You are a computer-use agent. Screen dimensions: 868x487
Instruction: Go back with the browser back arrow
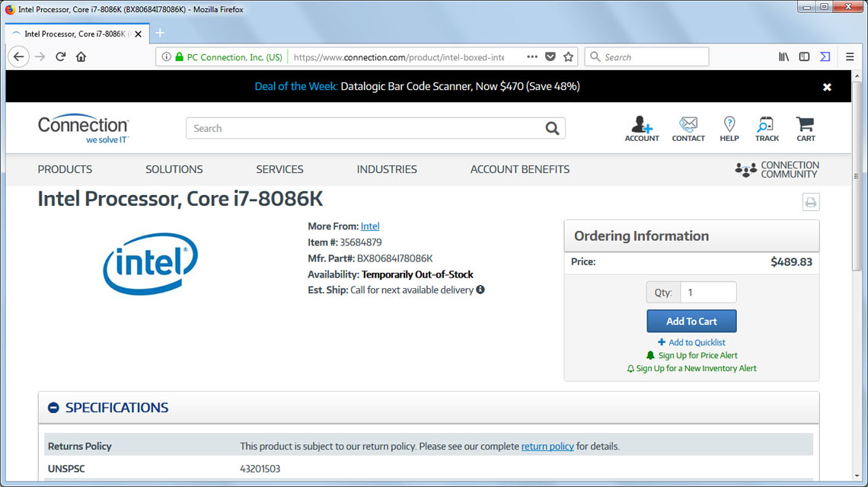pos(18,56)
